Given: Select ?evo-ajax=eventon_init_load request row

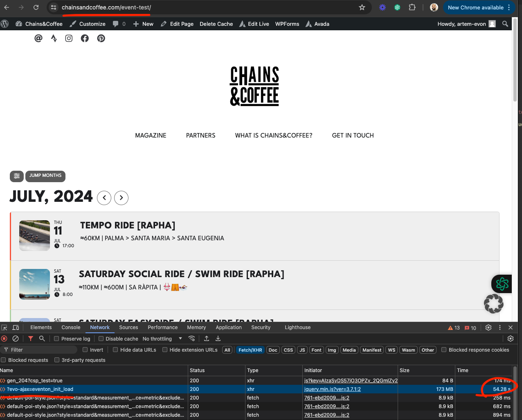Looking at the screenshot, I should click(256, 389).
